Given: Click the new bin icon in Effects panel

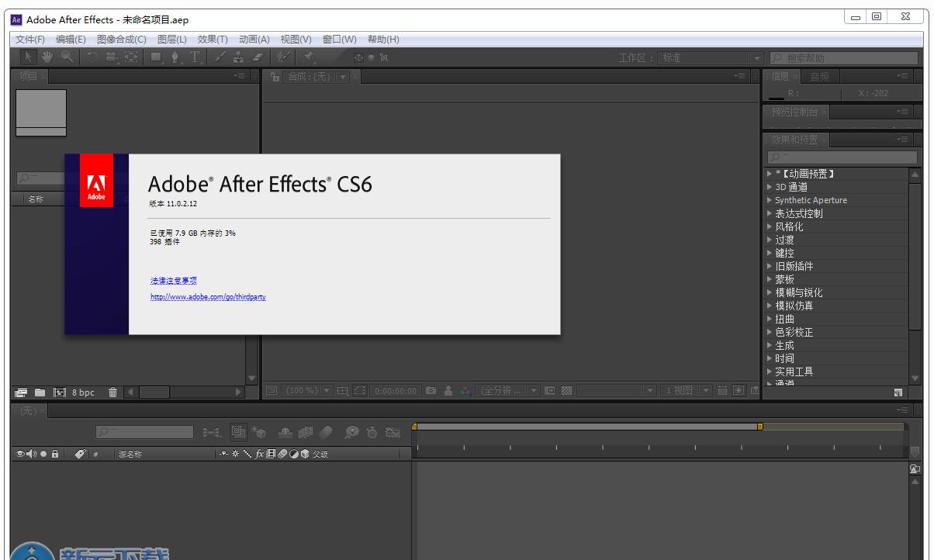Looking at the screenshot, I should (898, 392).
